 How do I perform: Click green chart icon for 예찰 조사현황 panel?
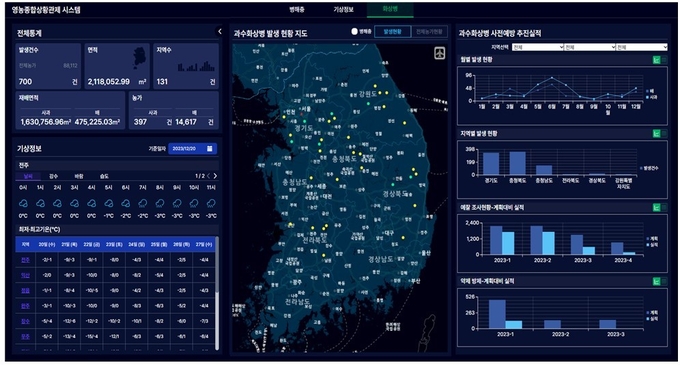(657, 208)
